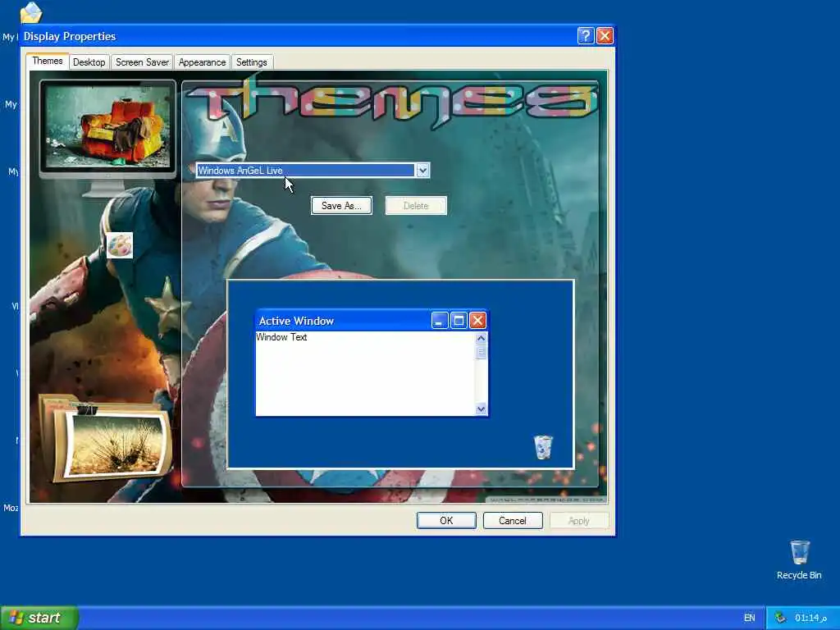Open the Windows start menu
840x630 pixels.
(x=39, y=618)
